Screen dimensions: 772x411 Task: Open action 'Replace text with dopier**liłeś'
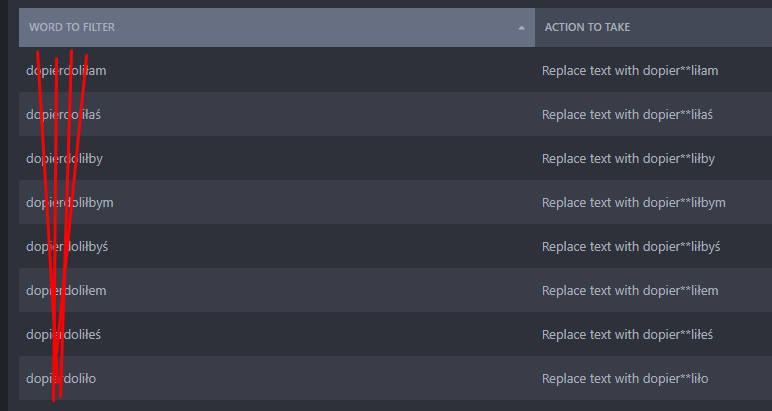627,335
